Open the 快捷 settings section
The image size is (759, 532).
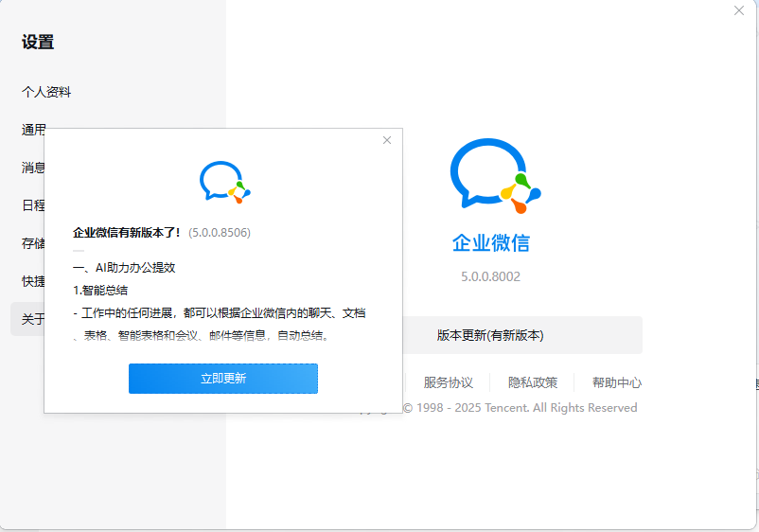(32, 281)
